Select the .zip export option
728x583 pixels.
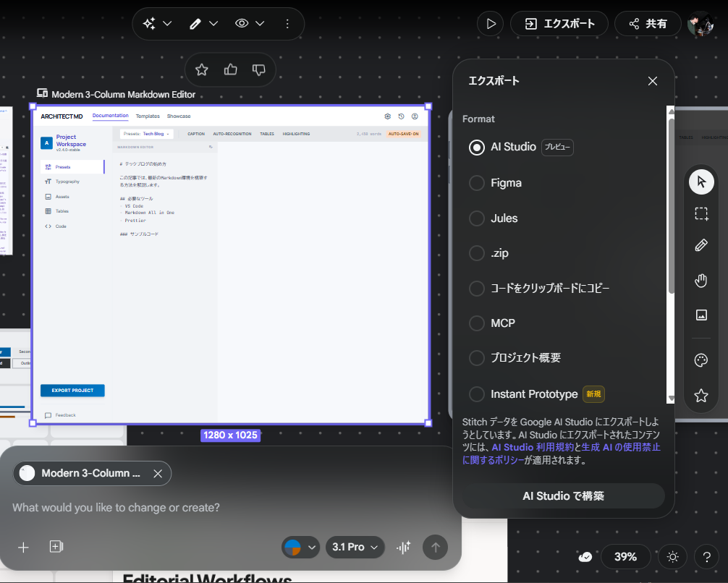(477, 253)
